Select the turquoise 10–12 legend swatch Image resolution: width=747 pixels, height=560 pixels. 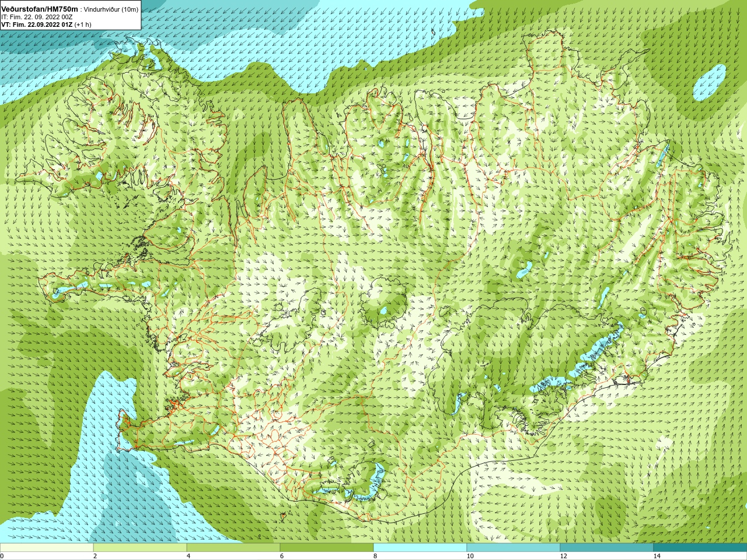(514, 548)
